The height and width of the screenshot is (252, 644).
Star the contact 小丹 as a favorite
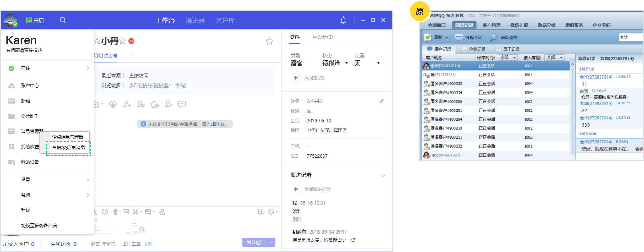click(269, 41)
